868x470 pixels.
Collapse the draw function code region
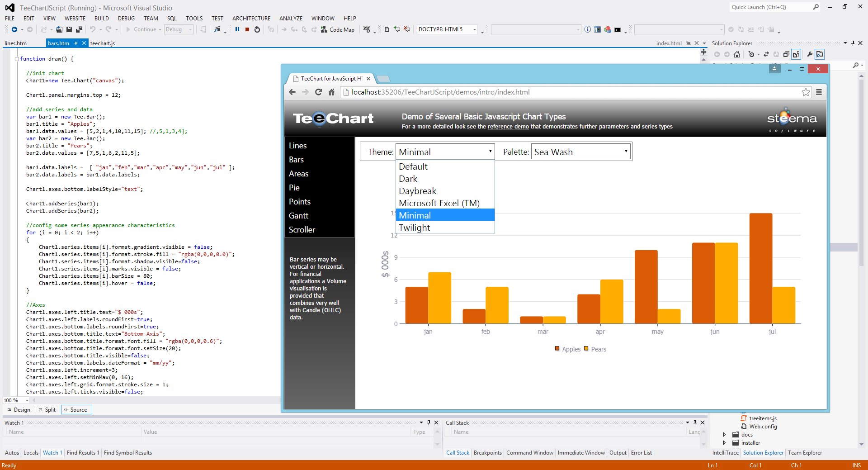point(17,59)
